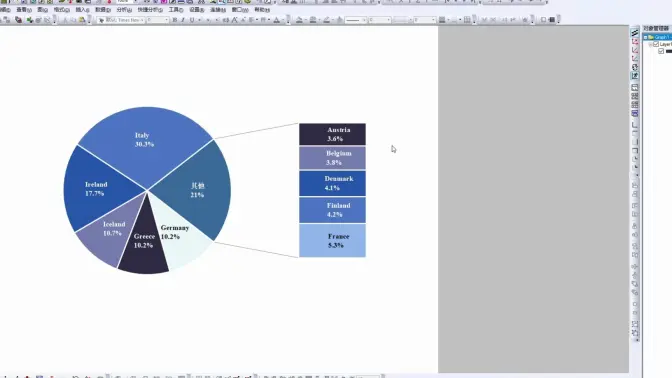
Task: Click the merge graph windows icon in the right toolbar
Action: click(x=635, y=96)
